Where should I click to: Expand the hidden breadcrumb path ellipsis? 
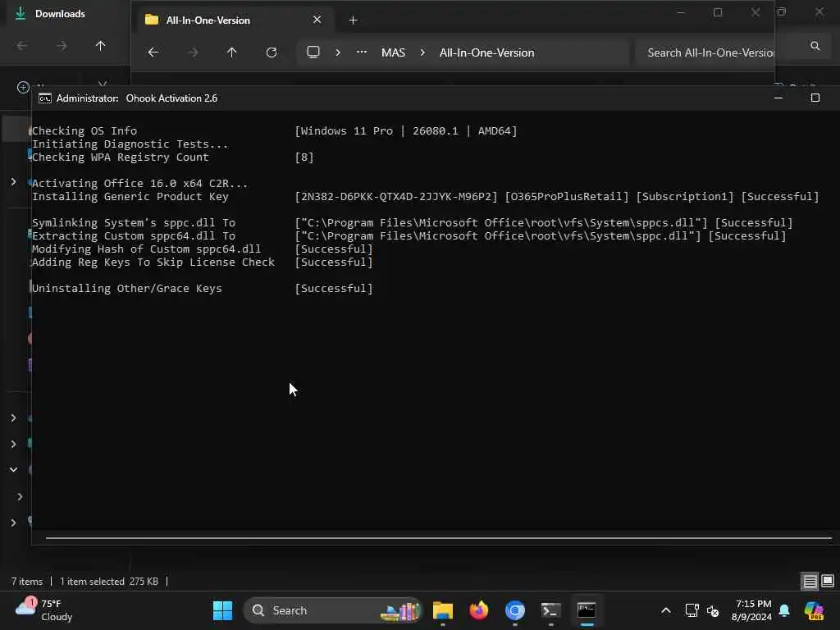click(362, 52)
